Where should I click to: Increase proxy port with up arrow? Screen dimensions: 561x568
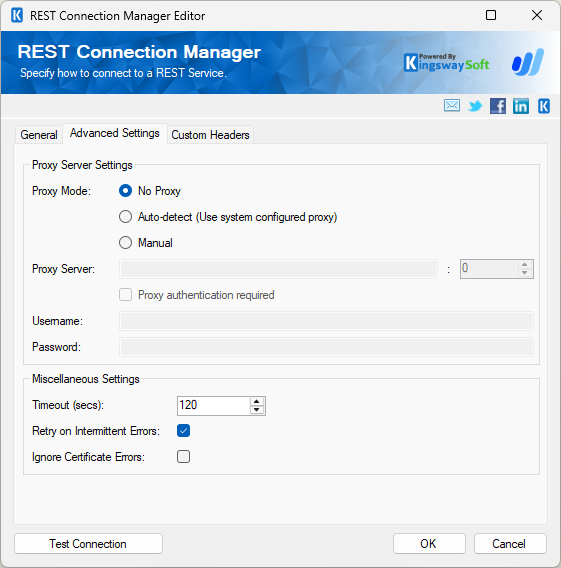pyautogui.click(x=524, y=265)
